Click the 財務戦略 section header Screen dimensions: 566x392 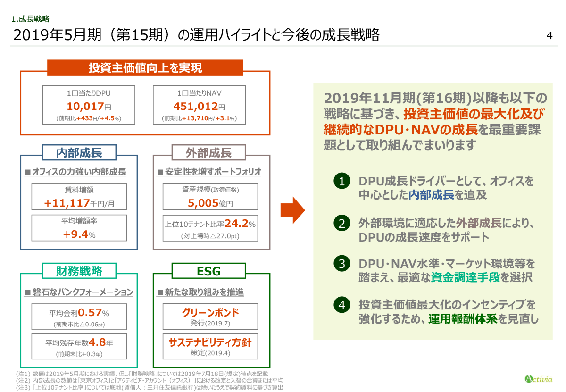[79, 271]
